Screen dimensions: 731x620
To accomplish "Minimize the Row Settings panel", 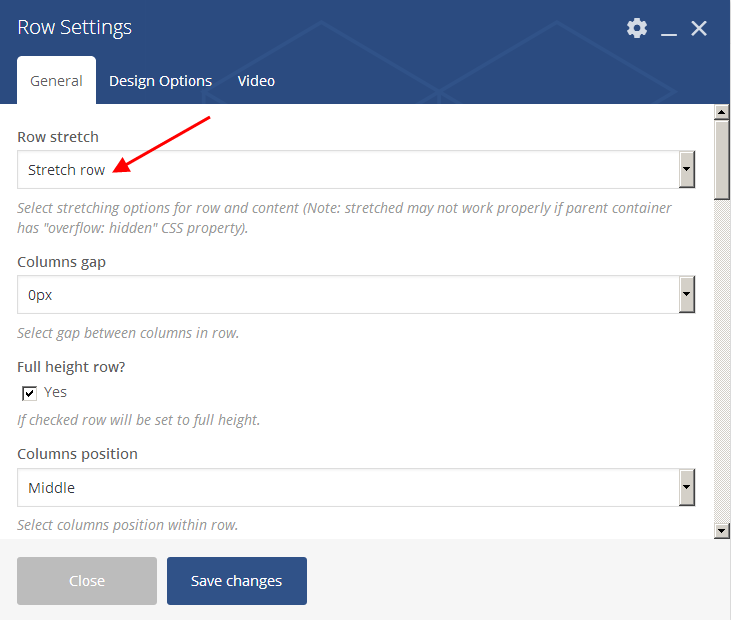I will (x=669, y=29).
